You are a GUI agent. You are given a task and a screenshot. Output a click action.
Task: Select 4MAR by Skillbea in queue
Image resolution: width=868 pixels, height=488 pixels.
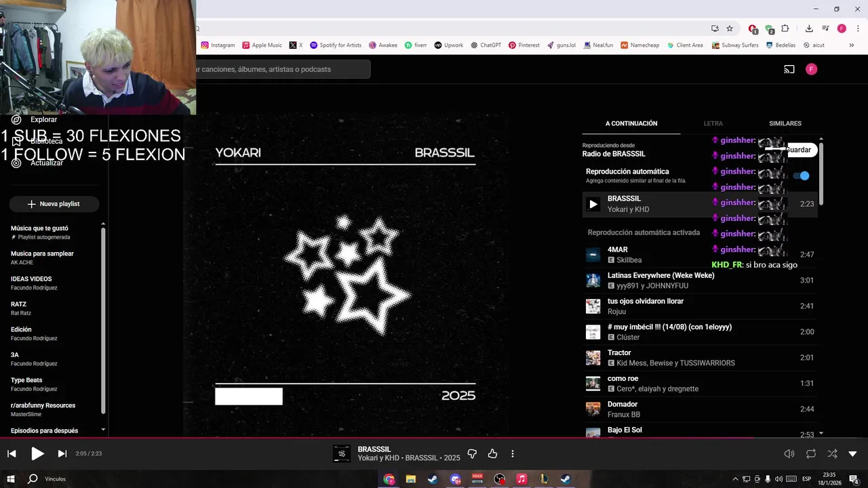[x=700, y=255]
